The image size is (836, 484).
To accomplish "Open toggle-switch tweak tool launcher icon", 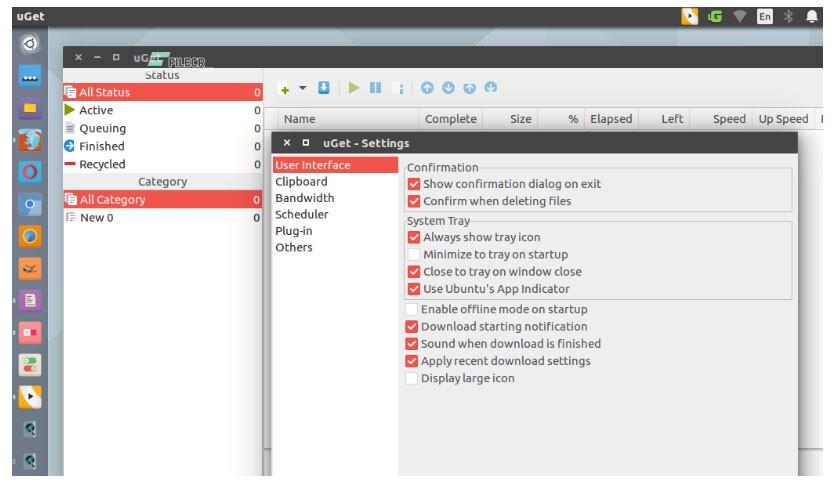I will (x=30, y=365).
